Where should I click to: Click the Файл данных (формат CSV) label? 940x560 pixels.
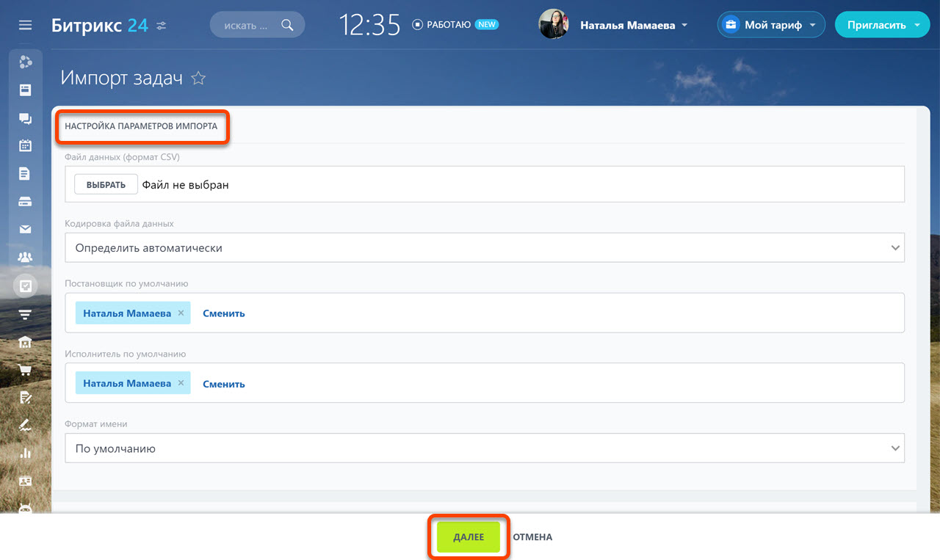[x=122, y=157]
